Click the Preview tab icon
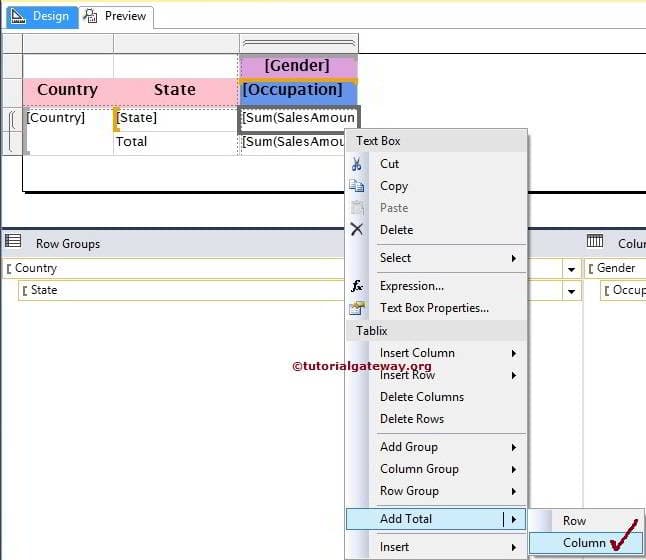The height and width of the screenshot is (560, 646). pos(91,16)
